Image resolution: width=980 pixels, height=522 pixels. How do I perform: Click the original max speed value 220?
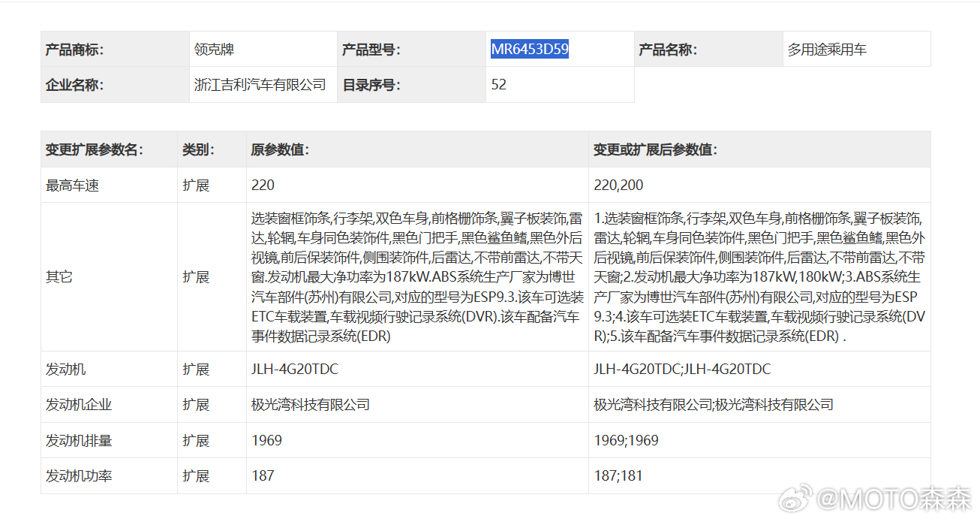[x=263, y=185]
